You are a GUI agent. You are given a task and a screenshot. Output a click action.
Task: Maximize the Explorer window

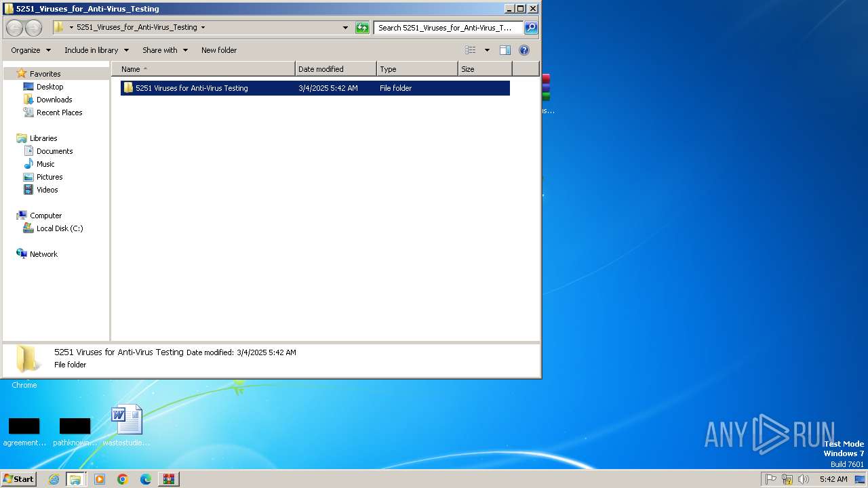521,9
